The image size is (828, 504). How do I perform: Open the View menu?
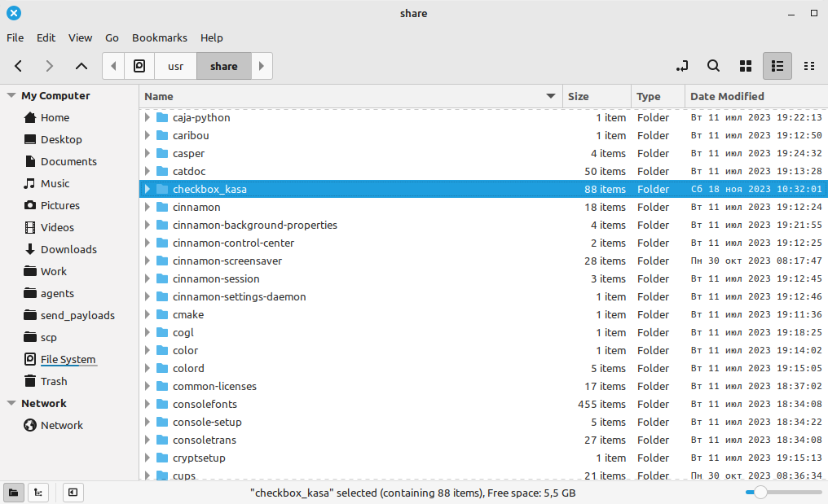[80, 37]
